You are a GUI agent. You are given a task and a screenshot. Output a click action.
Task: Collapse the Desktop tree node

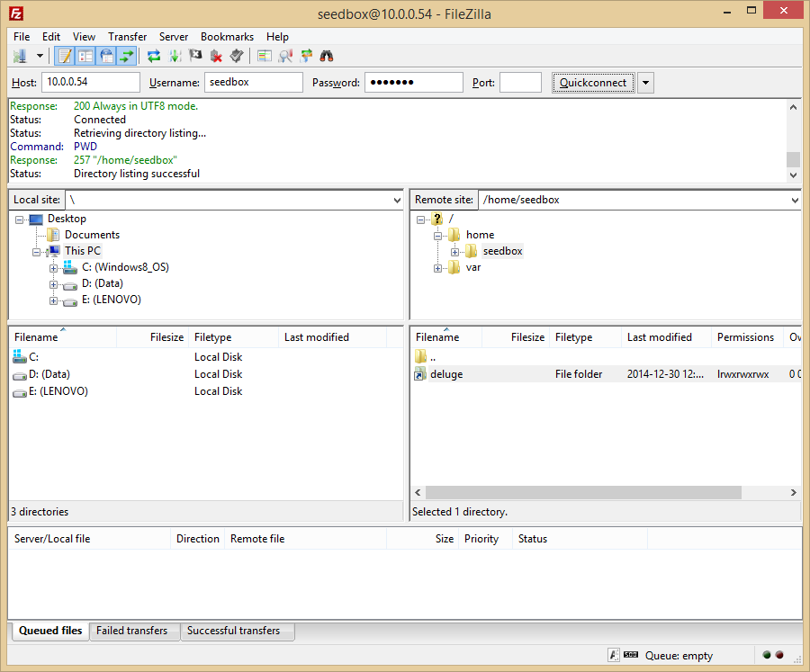click(19, 220)
